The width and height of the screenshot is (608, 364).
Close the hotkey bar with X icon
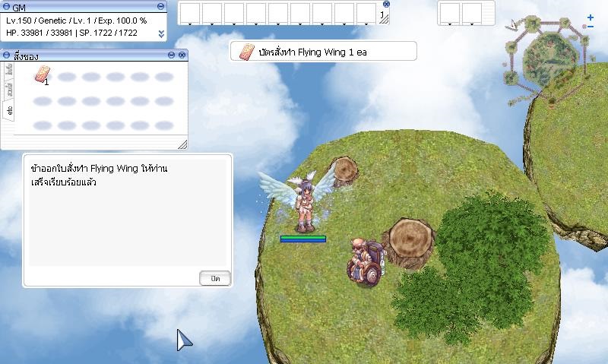[x=386, y=5]
